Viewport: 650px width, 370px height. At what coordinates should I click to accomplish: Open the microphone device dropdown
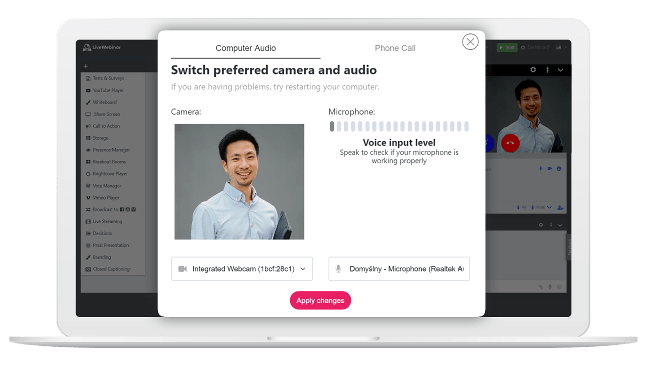click(x=399, y=269)
